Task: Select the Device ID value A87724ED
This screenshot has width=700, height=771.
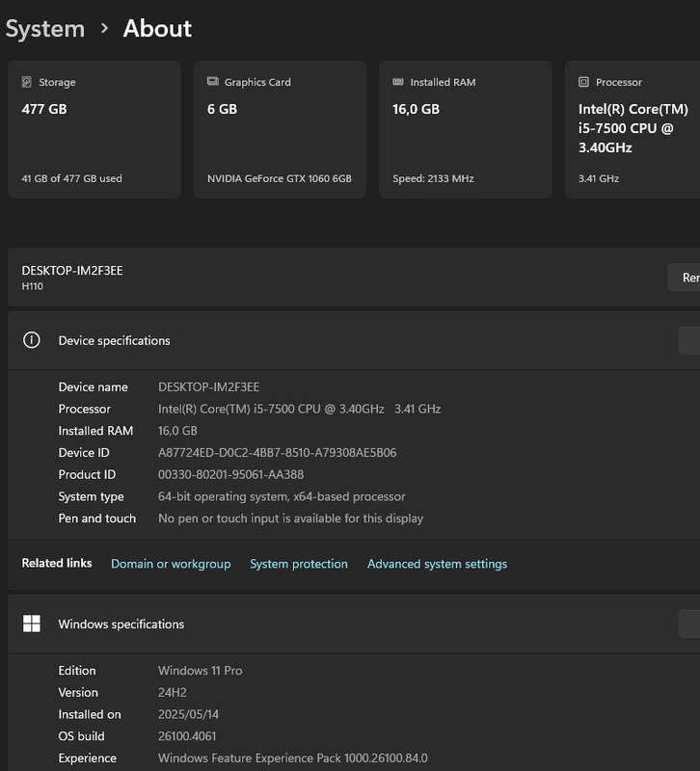Action: click(x=277, y=452)
